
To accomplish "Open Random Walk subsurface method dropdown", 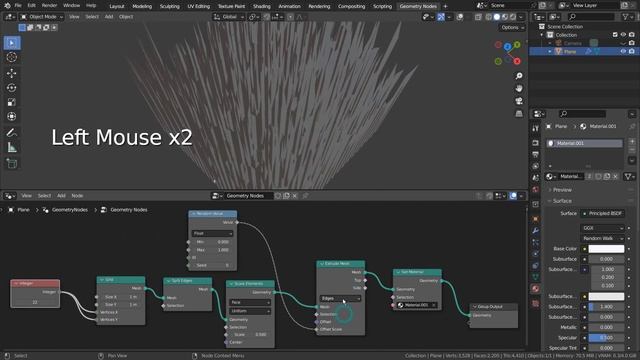I will [602, 238].
